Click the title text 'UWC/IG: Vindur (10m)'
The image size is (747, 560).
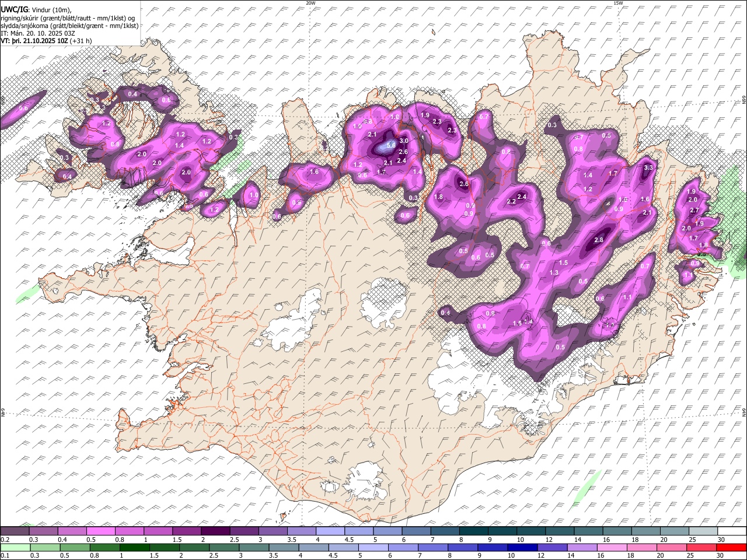(35, 9)
